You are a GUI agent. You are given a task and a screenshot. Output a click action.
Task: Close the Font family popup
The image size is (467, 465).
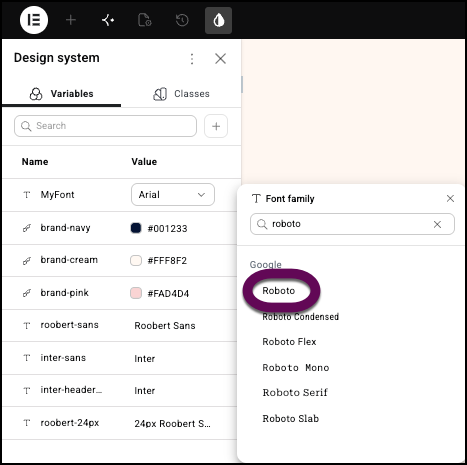tap(450, 199)
